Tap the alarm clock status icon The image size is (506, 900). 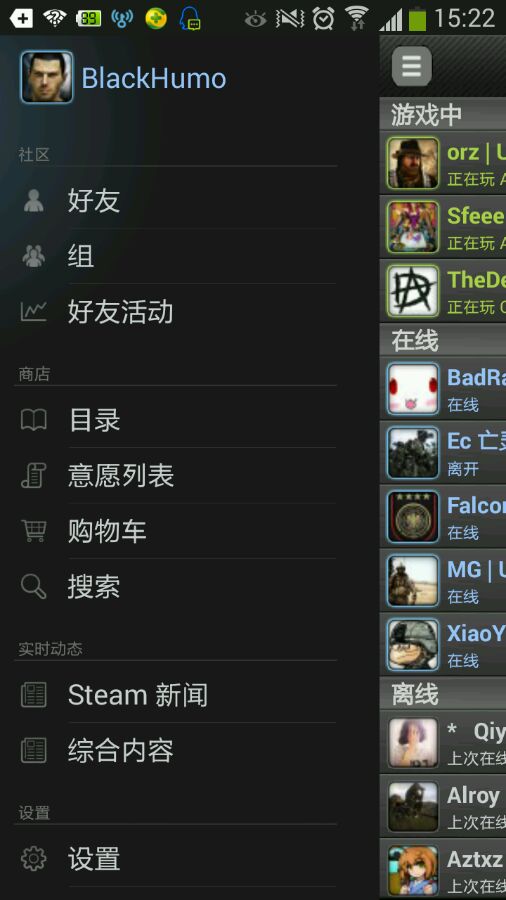pyautogui.click(x=324, y=19)
